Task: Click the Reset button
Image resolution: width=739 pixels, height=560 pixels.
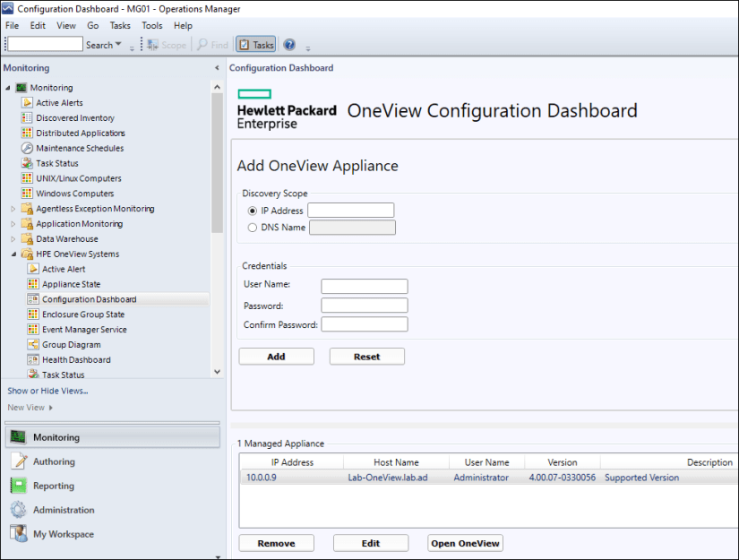Action: pos(366,357)
